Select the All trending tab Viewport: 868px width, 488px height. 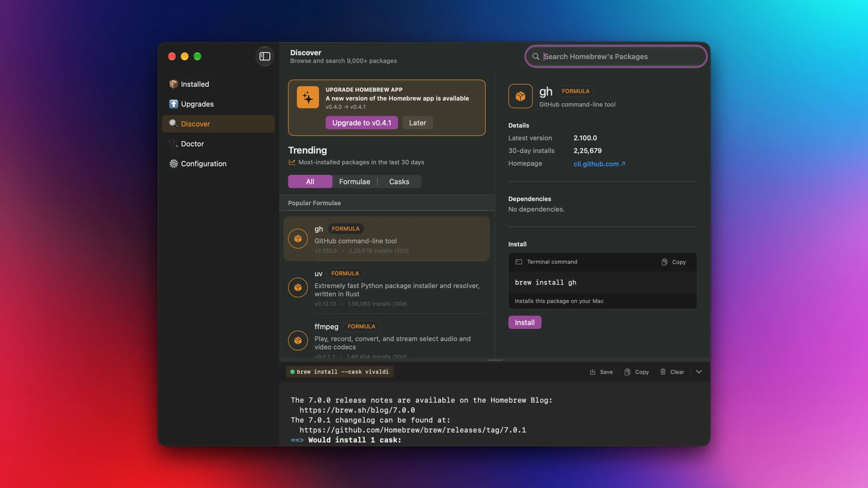(x=310, y=181)
